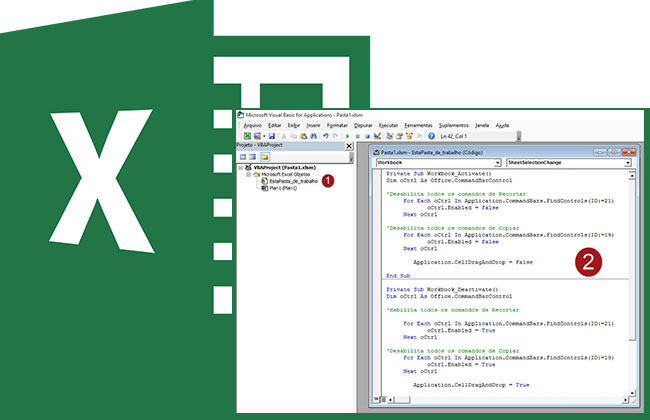Open the Executar menu
The image size is (650, 420).
[388, 125]
